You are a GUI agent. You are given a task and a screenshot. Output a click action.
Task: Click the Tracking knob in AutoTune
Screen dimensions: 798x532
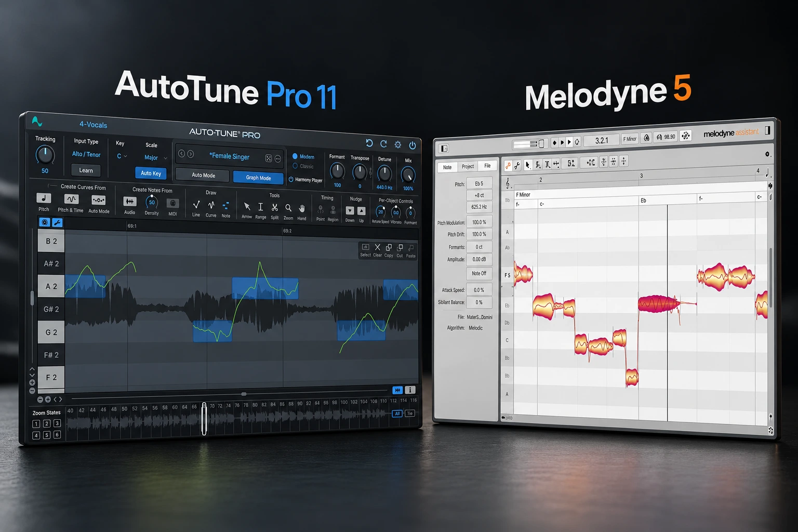[x=45, y=154]
